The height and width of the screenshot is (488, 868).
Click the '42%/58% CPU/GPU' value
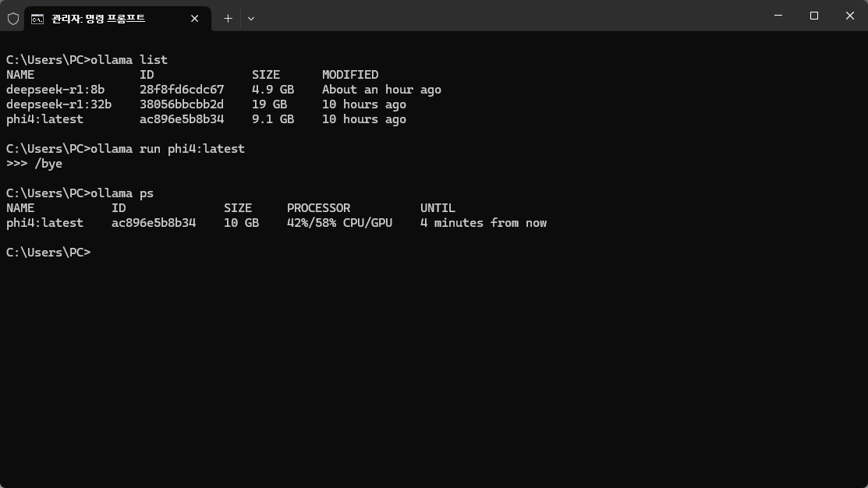[x=339, y=223]
